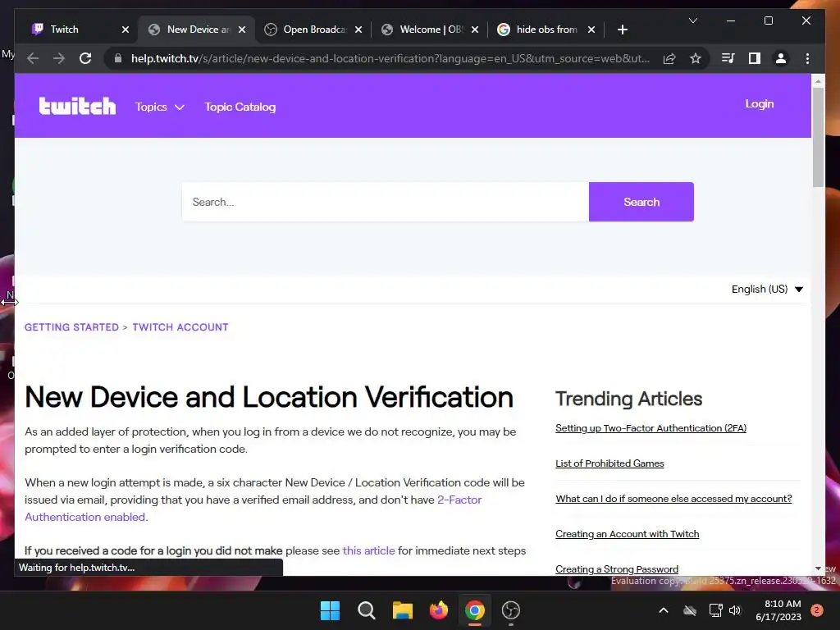Viewport: 840px width, 630px height.
Task: Open File Explorer from taskbar
Action: 402,610
